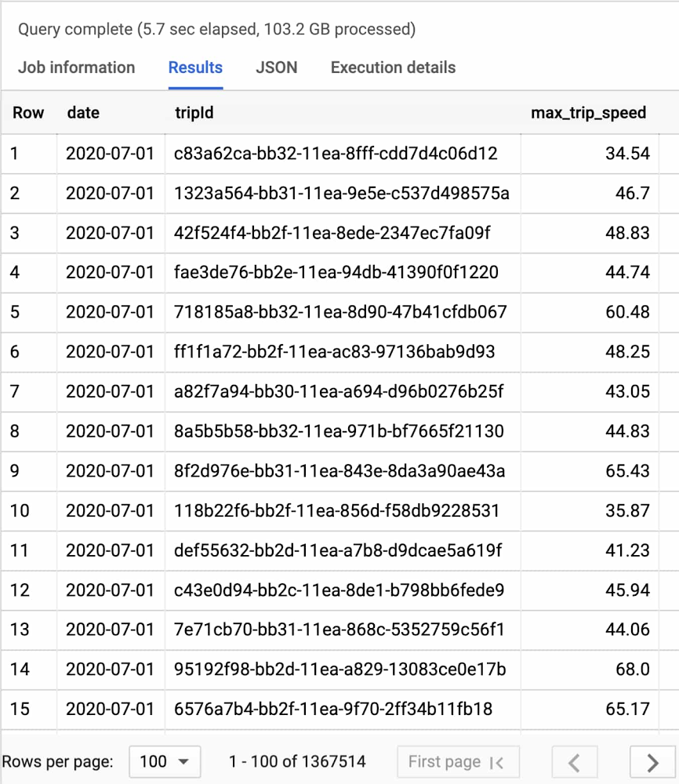The width and height of the screenshot is (679, 784).
Task: Click max speed value 44.83
Action: point(627,431)
